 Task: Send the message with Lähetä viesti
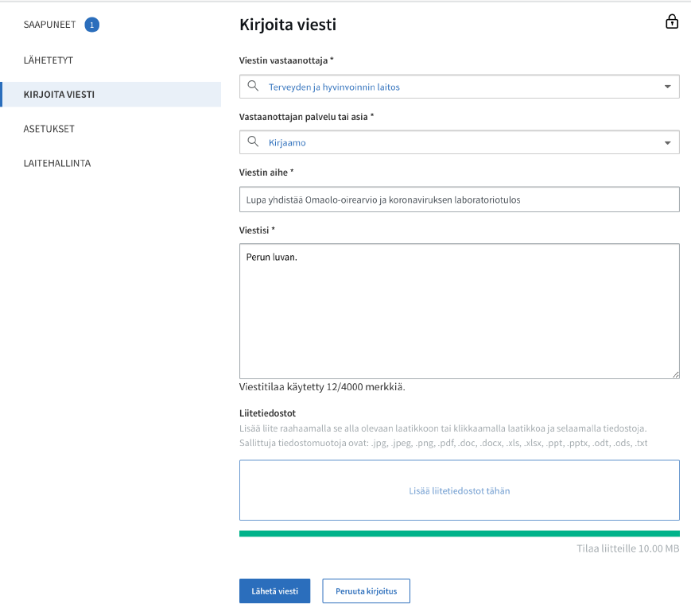pos(274,591)
